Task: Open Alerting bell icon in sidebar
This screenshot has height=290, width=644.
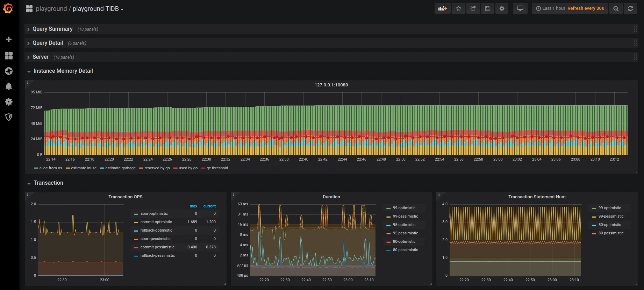Action: click(x=9, y=86)
